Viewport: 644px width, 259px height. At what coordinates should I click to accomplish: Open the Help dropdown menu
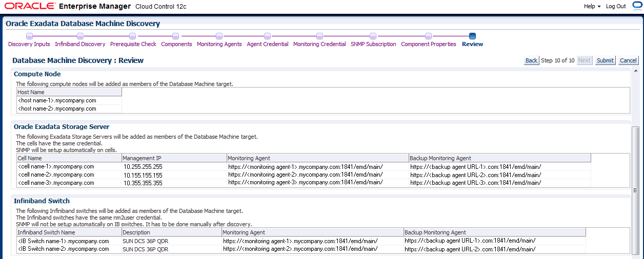tap(592, 6)
